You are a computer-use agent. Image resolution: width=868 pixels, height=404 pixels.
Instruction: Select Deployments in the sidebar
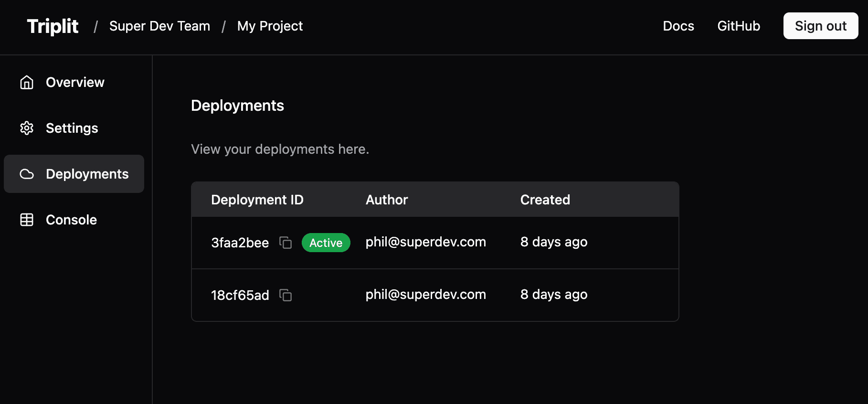tap(74, 174)
